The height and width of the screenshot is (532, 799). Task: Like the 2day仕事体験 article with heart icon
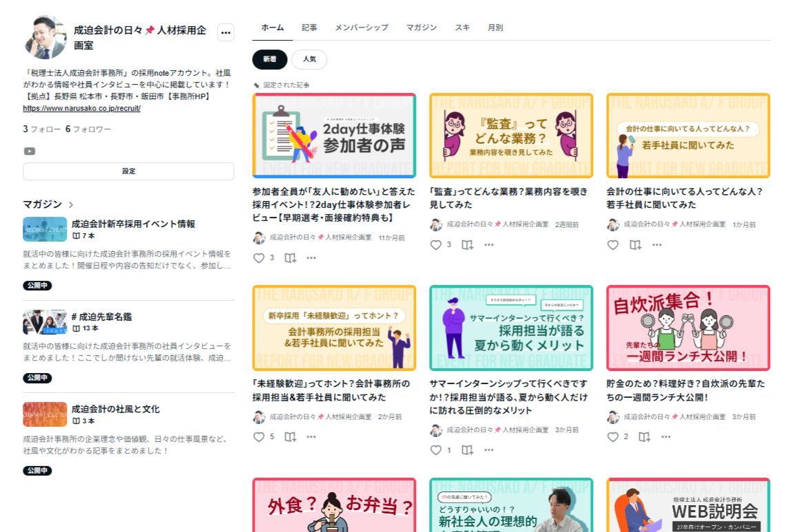(259, 258)
